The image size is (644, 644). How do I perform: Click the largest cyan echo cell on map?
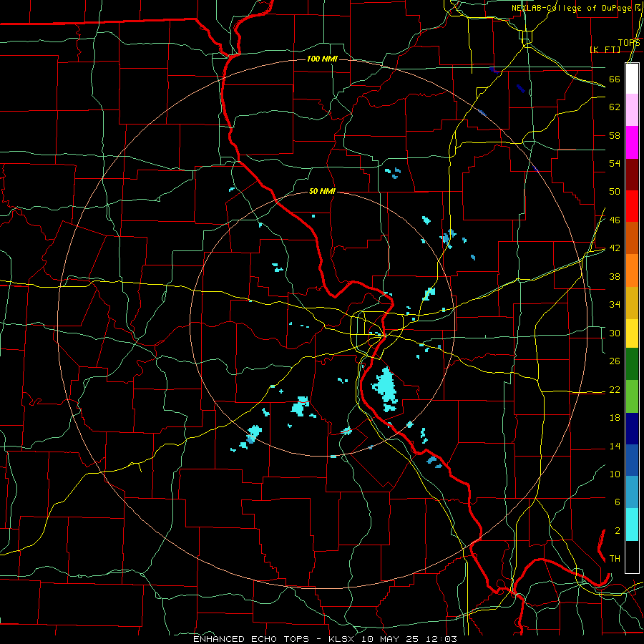click(x=386, y=389)
